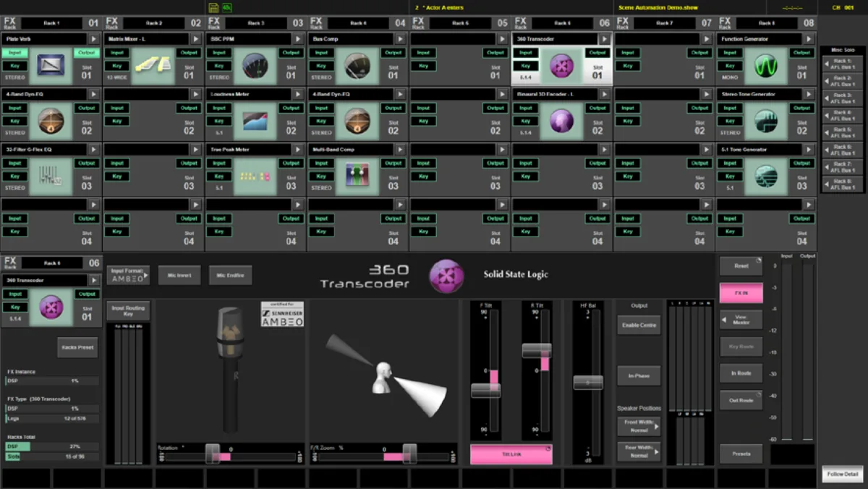Expand the Plate Verb slot arrow

tap(93, 39)
